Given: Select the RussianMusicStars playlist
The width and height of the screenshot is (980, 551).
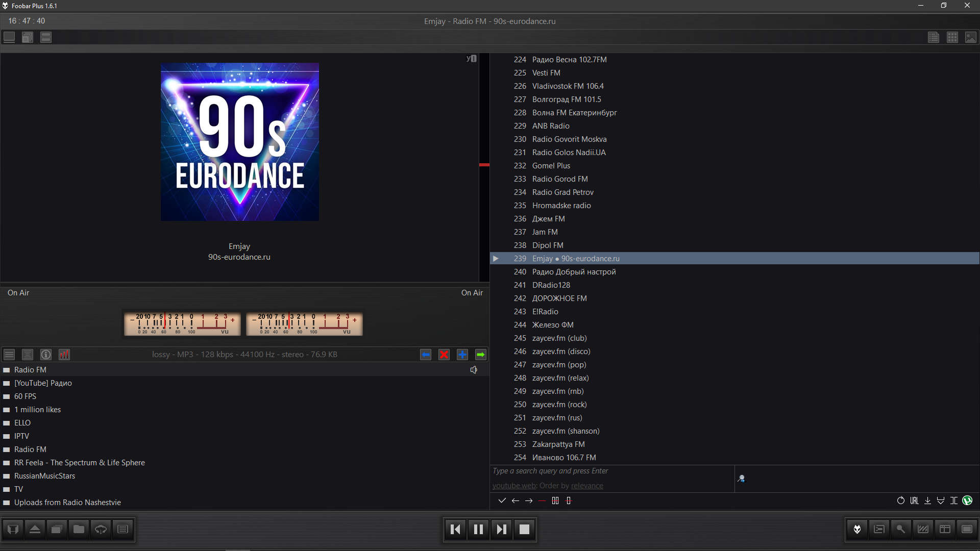Looking at the screenshot, I should coord(44,476).
